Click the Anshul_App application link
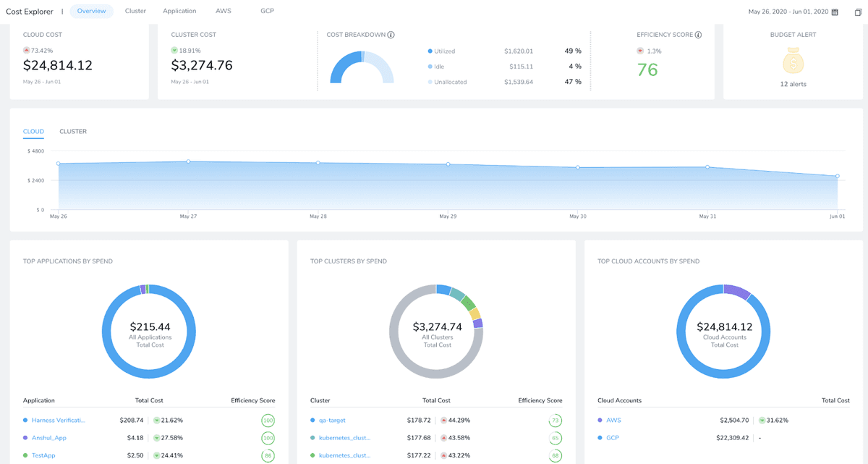The width and height of the screenshot is (868, 464). click(49, 438)
